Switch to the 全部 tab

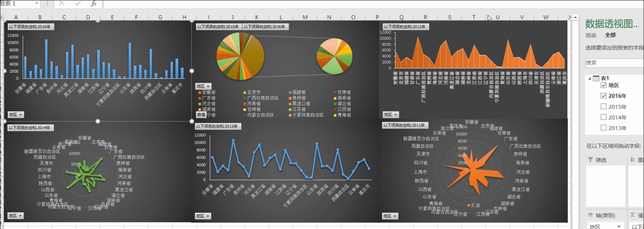(610, 35)
